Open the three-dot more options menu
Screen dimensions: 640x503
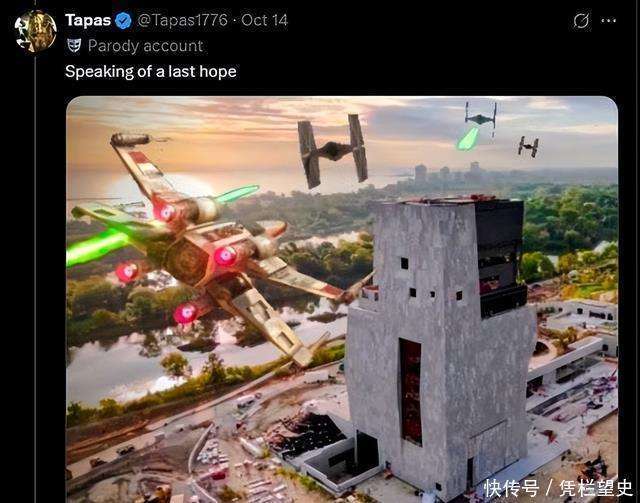(608, 20)
